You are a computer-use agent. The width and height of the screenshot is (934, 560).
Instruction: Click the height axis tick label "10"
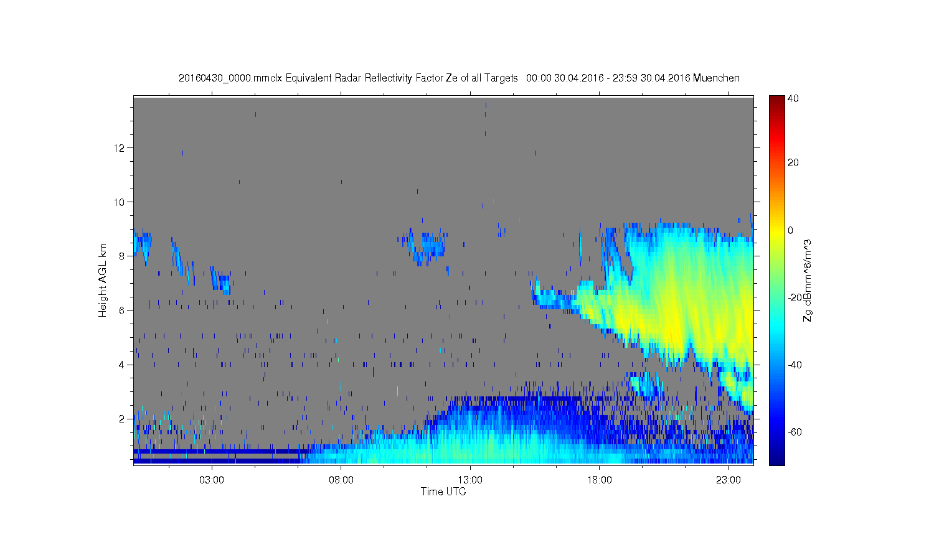point(120,202)
